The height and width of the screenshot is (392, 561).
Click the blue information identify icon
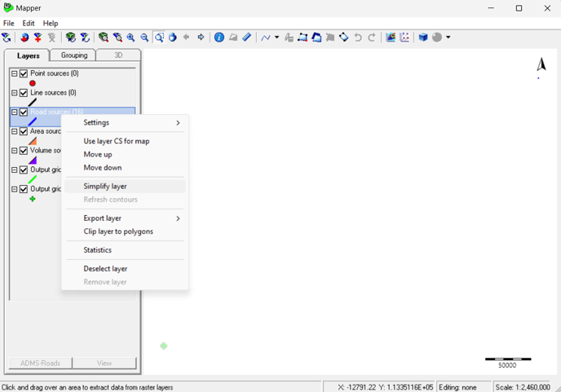coord(219,37)
